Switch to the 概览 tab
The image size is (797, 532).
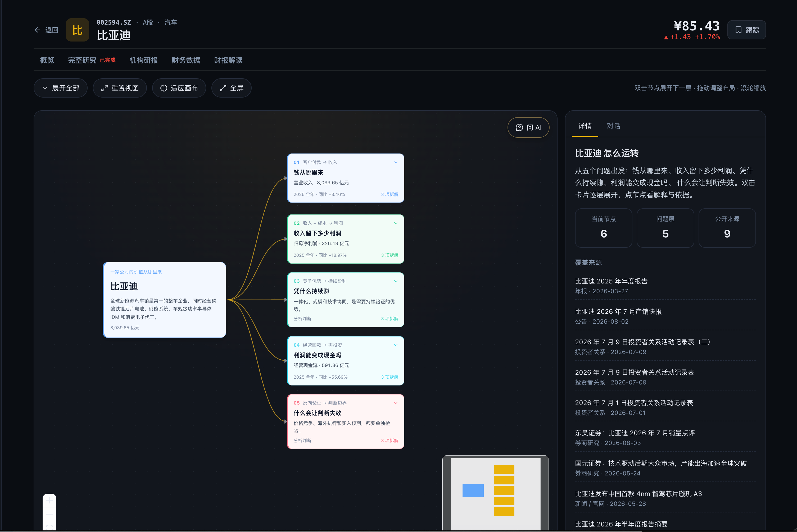(x=47, y=60)
